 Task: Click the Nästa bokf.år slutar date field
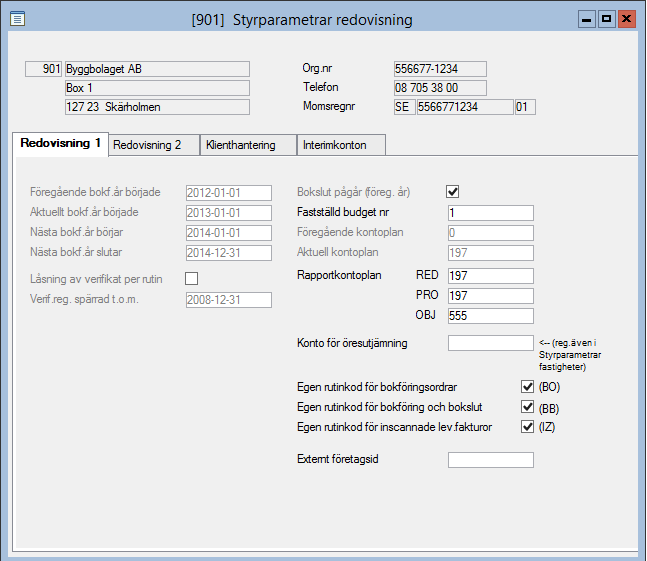pyautogui.click(x=229, y=253)
